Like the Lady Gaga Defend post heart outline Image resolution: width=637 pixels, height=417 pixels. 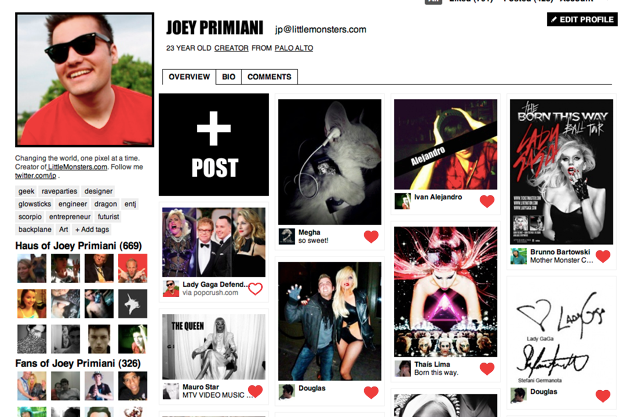click(256, 289)
